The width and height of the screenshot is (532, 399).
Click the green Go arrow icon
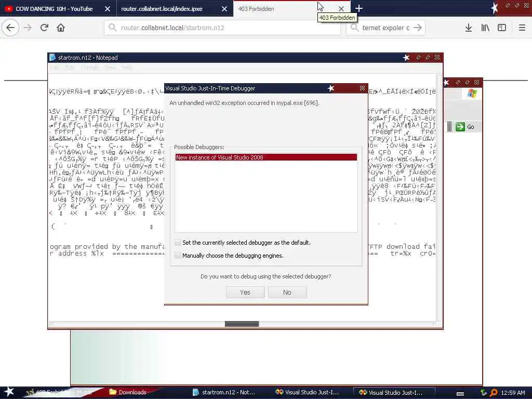460,127
